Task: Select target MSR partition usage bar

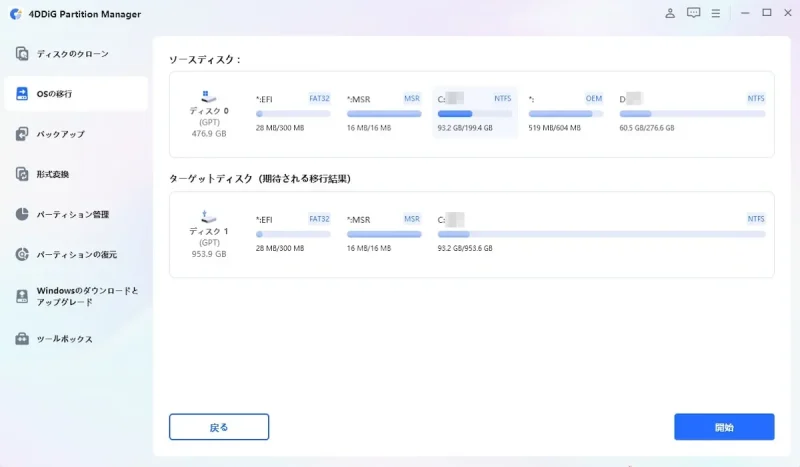Action: 384,234
